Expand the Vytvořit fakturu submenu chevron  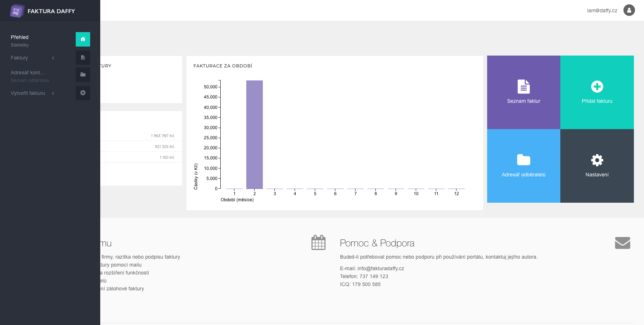(x=53, y=93)
